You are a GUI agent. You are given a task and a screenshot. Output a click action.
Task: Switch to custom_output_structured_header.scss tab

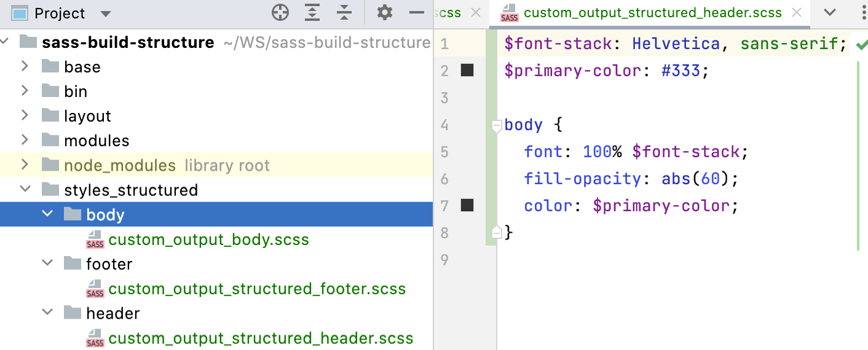(x=652, y=13)
